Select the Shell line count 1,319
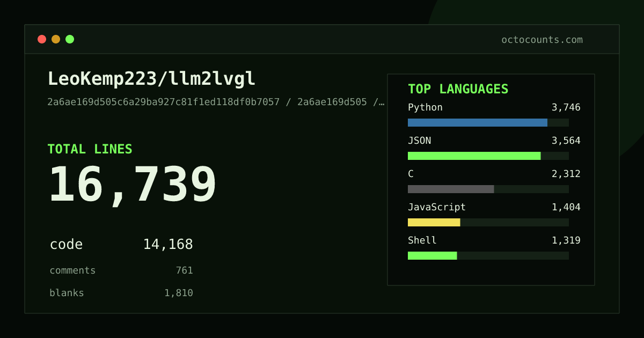644x338 pixels. pyautogui.click(x=566, y=240)
